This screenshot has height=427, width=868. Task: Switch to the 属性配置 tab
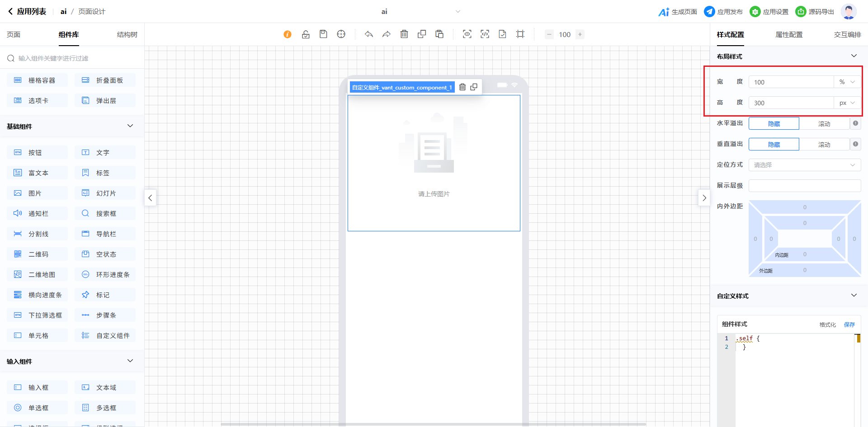tap(789, 35)
